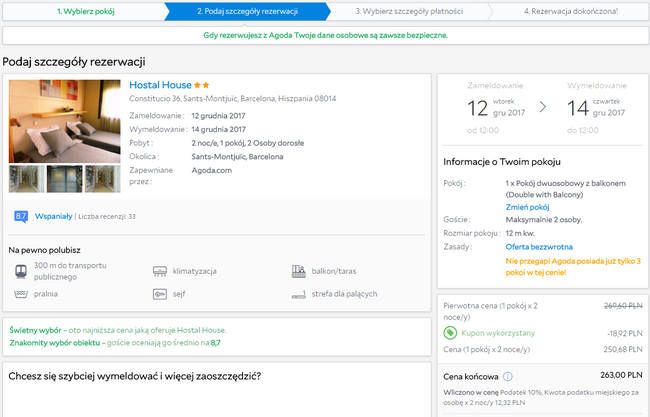The height and width of the screenshot is (417, 650).
Task: Click the safe (sejf) icon
Action: (x=160, y=295)
